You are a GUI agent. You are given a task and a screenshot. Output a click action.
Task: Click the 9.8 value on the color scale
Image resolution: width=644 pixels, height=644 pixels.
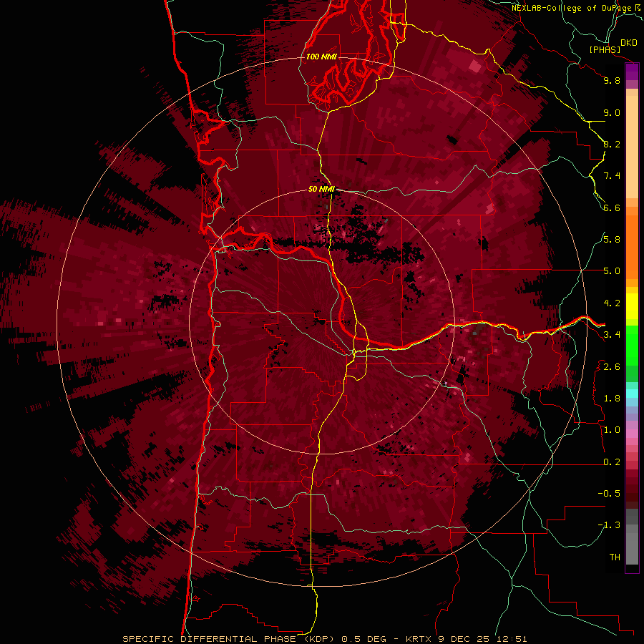[x=612, y=80]
